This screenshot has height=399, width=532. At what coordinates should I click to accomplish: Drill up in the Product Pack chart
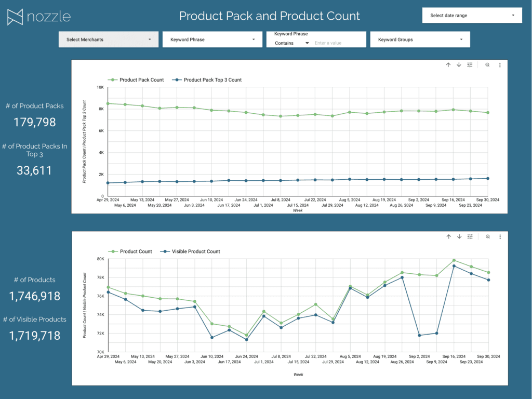[x=448, y=65]
